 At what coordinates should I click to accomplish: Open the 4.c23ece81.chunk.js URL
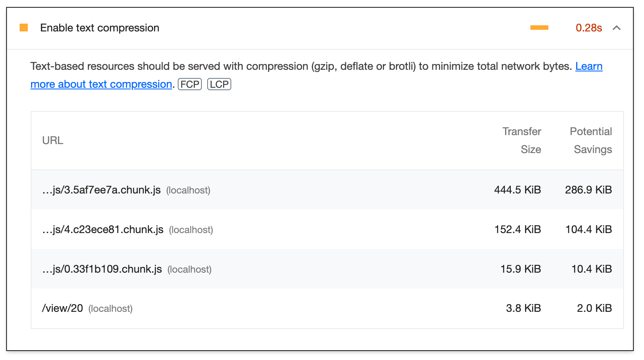103,230
